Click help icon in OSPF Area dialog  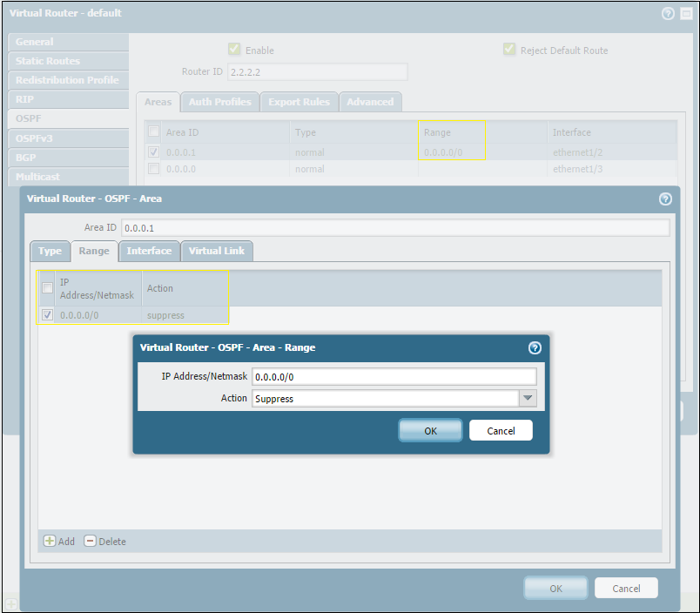tap(665, 199)
